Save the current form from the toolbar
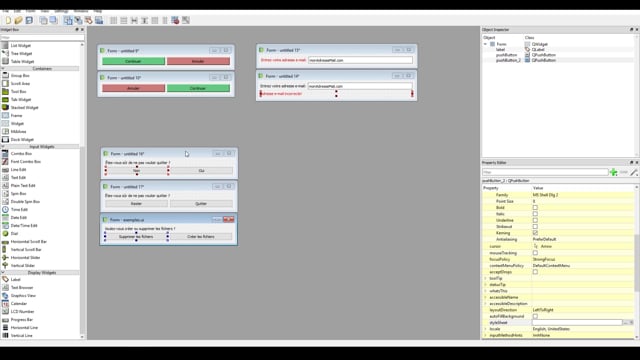 pyautogui.click(x=29, y=20)
